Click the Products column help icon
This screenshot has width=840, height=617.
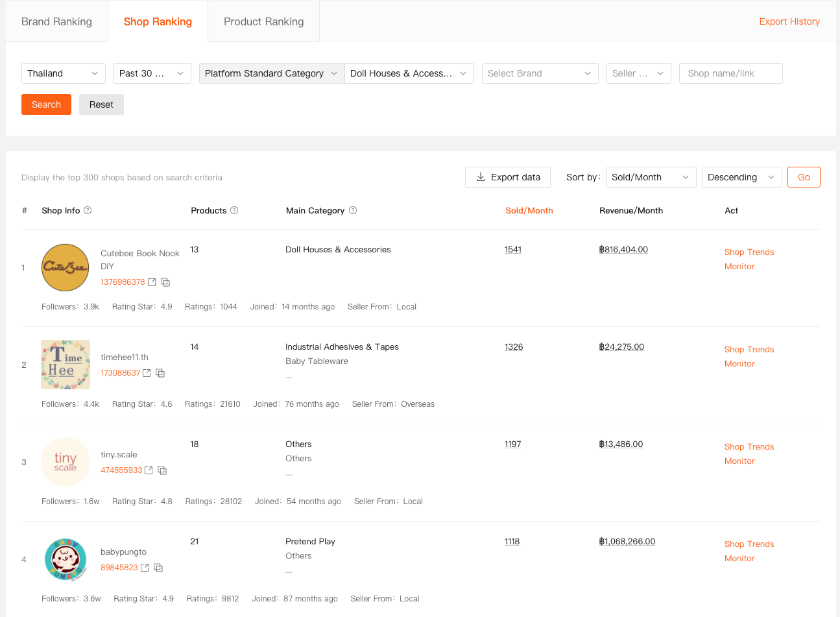click(234, 210)
